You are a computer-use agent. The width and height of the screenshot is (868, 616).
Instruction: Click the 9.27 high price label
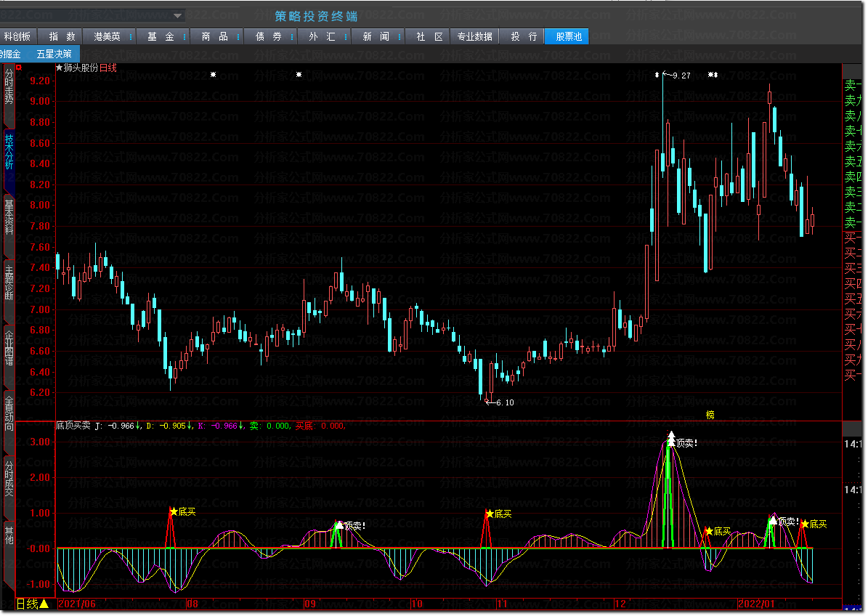[x=681, y=76]
